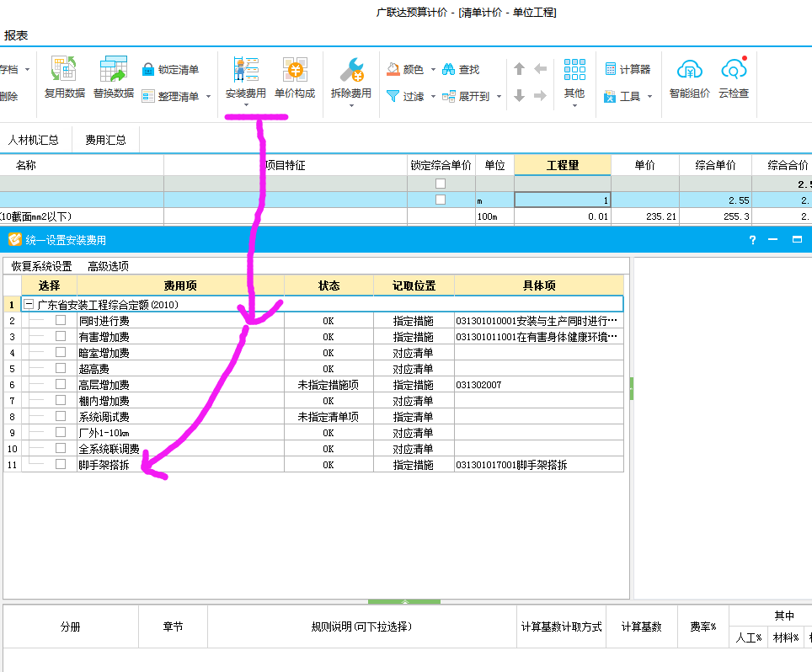Viewport: 812px width, 672px height.
Task: Check the 棚内增加费 checkbox
Action: (61, 400)
